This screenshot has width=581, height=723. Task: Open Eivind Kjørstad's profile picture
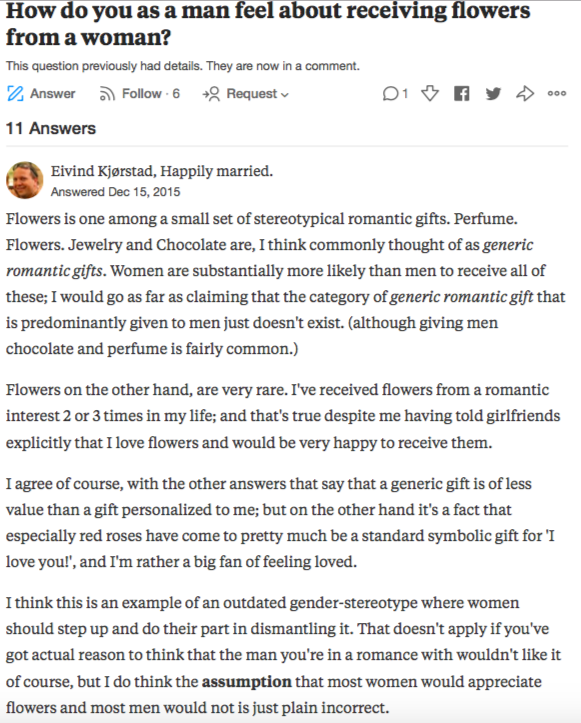click(24, 180)
